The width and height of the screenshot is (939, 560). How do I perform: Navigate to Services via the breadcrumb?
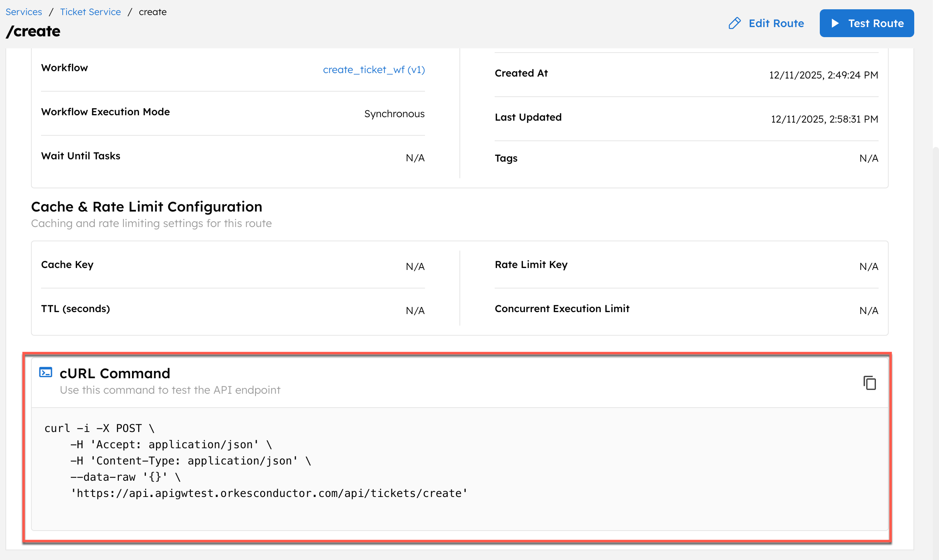[x=24, y=12]
